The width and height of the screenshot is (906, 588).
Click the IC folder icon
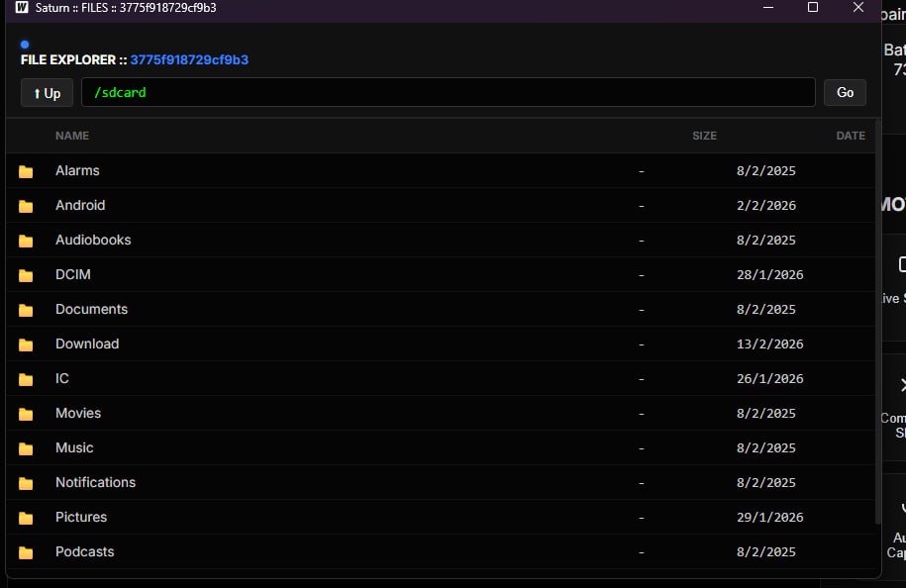click(x=26, y=379)
